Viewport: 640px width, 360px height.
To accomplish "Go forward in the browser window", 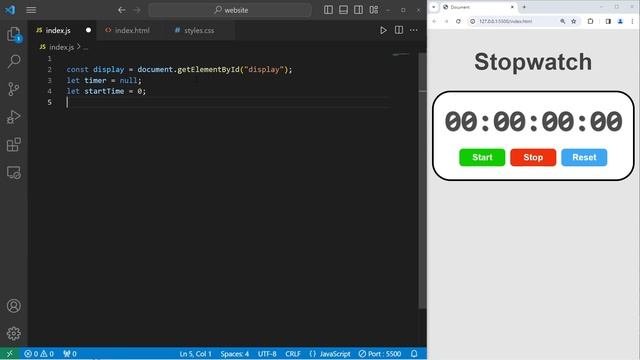I will click(x=446, y=21).
